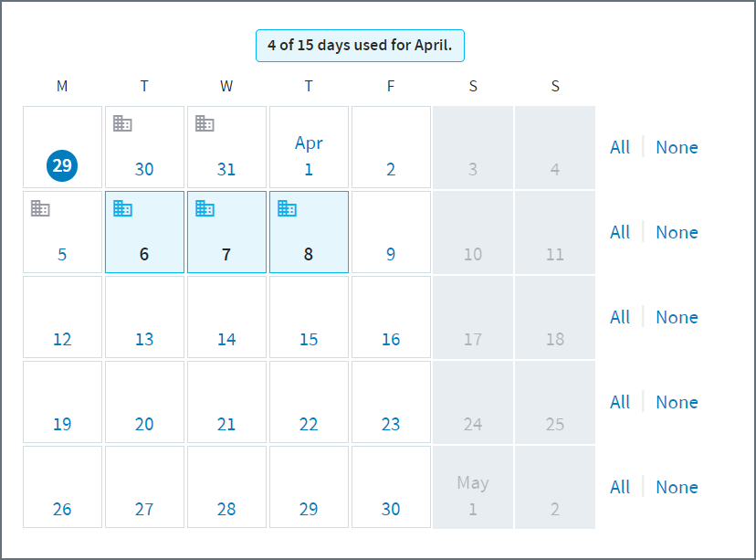Deselect the selected day April 6

pyautogui.click(x=144, y=232)
